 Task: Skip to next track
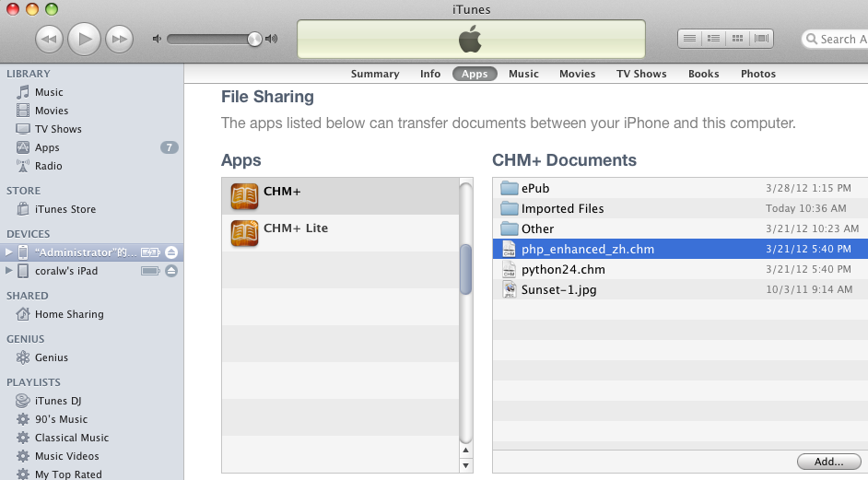pos(119,39)
